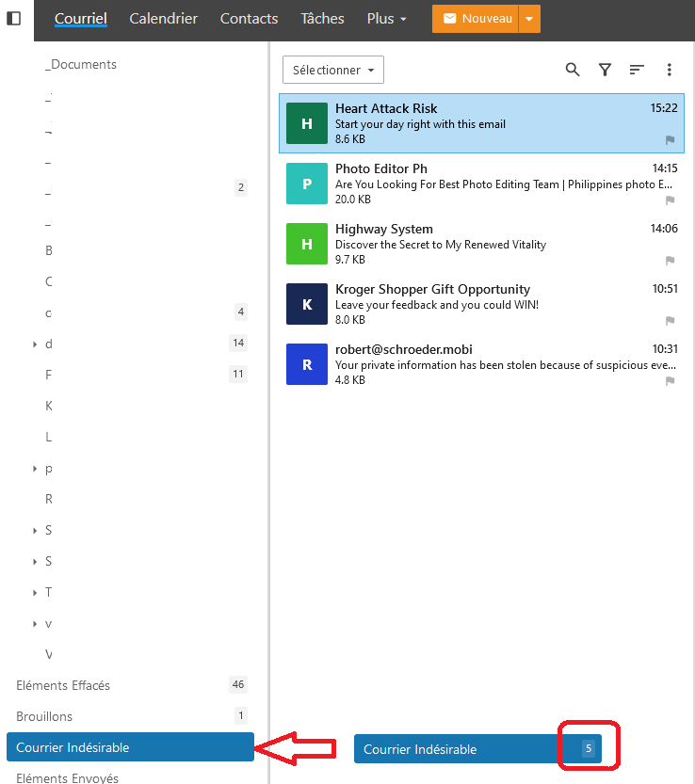Click the Nouveau button

point(476,19)
